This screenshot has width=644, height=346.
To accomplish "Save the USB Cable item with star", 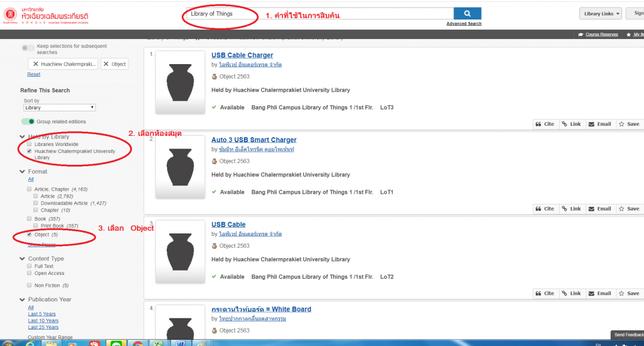I will [629, 293].
